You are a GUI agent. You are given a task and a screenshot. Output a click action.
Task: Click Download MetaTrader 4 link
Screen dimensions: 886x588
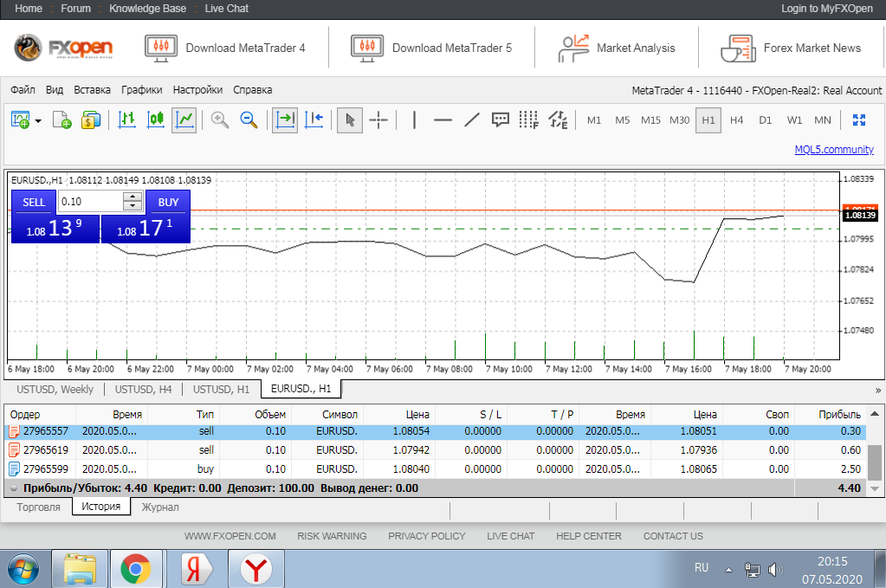[225, 48]
